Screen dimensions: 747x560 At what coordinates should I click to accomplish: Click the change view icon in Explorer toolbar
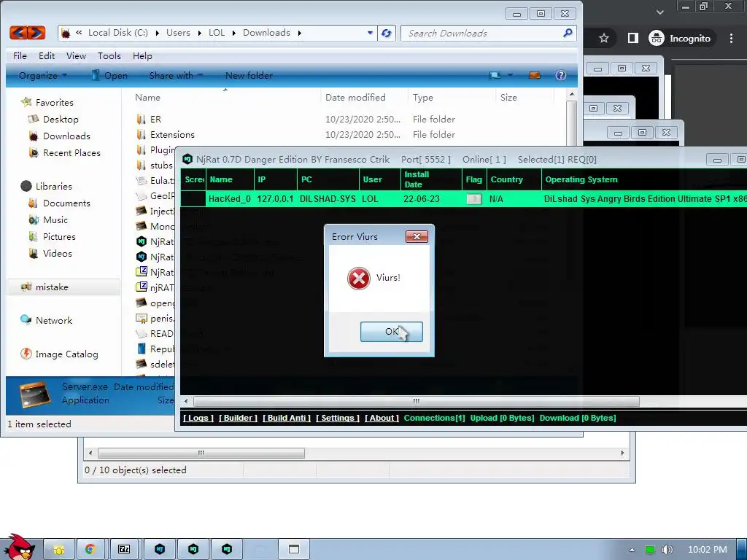(x=495, y=75)
